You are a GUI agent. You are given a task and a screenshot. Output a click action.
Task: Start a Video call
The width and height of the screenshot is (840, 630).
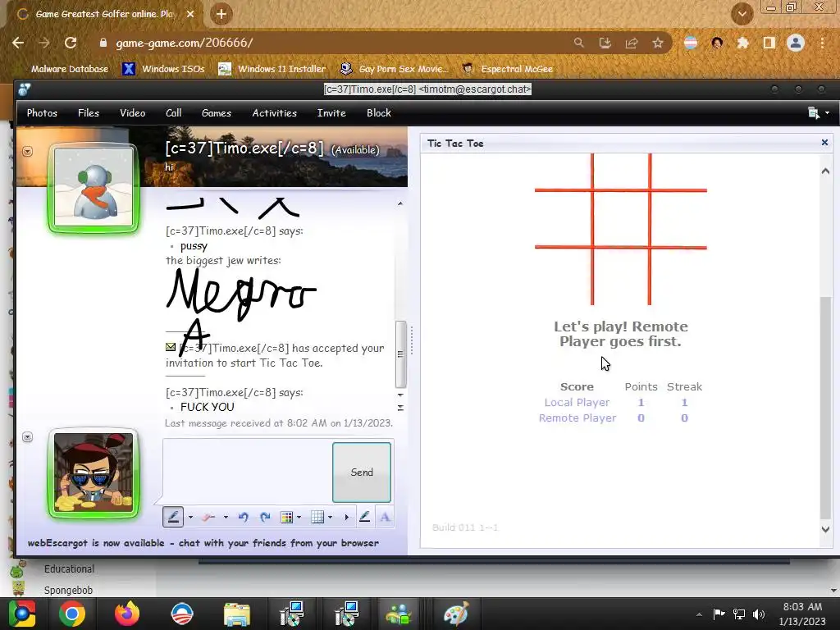coord(132,113)
